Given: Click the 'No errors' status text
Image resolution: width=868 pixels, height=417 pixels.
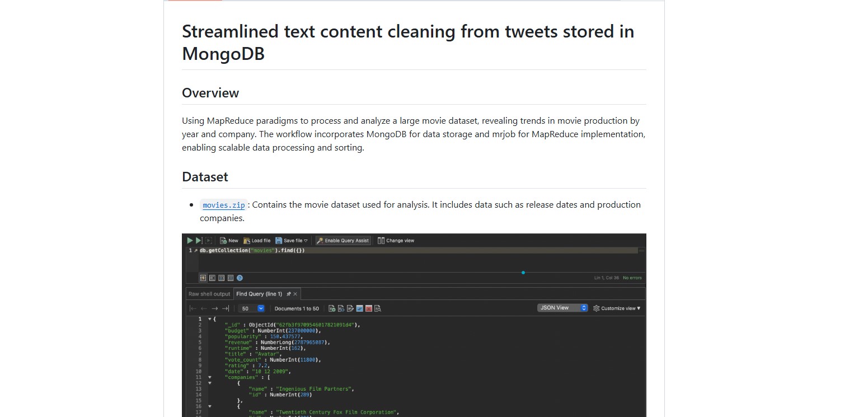Looking at the screenshot, I should (x=632, y=278).
